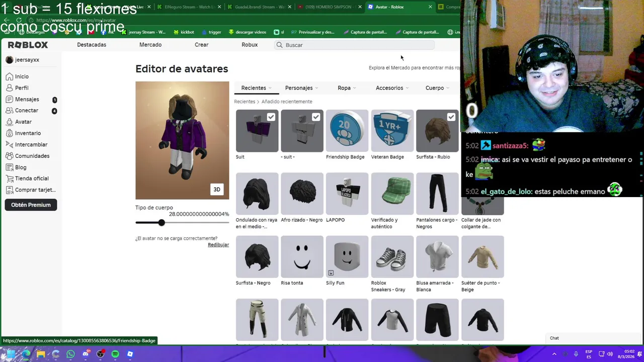The width and height of the screenshot is (644, 362).
Task: Select the Roblox Sneakers - Gray thumbnail
Action: pos(392,257)
